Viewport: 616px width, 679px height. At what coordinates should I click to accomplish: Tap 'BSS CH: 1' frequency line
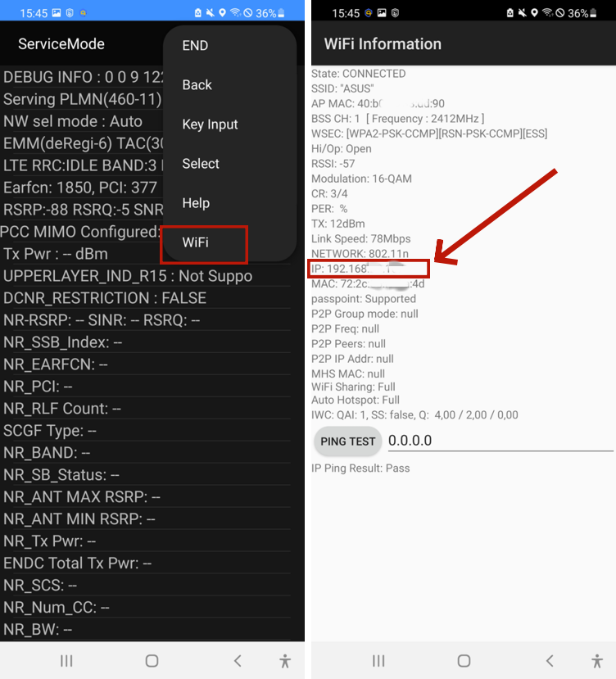397,119
